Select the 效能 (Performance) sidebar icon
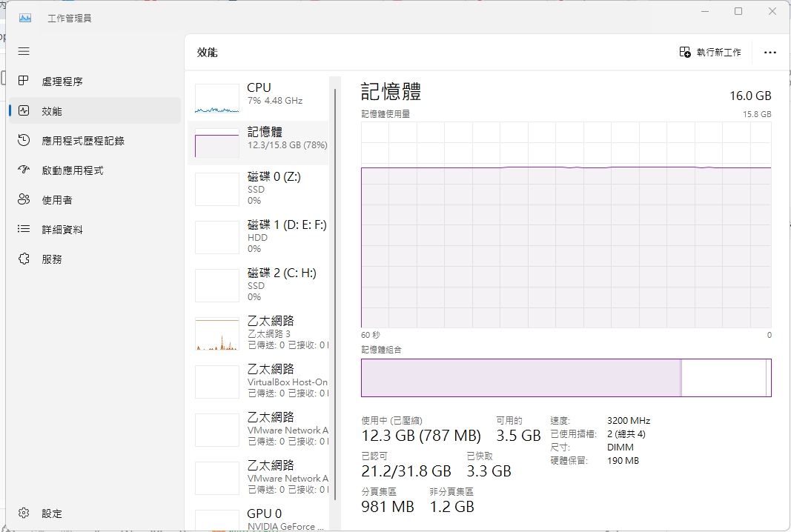Viewport: 791px width, 532px height. click(24, 110)
